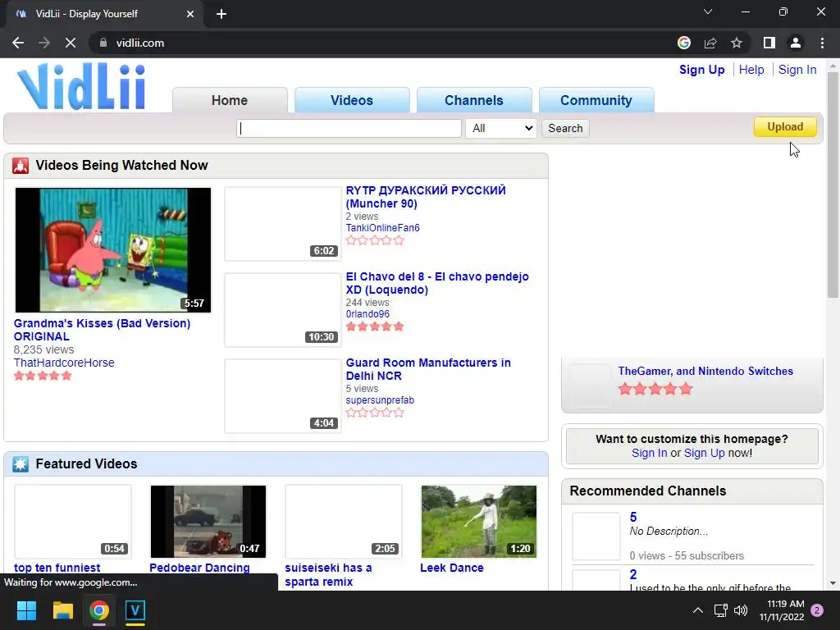
Task: Click the Leek Dance title link
Action: pyautogui.click(x=452, y=568)
